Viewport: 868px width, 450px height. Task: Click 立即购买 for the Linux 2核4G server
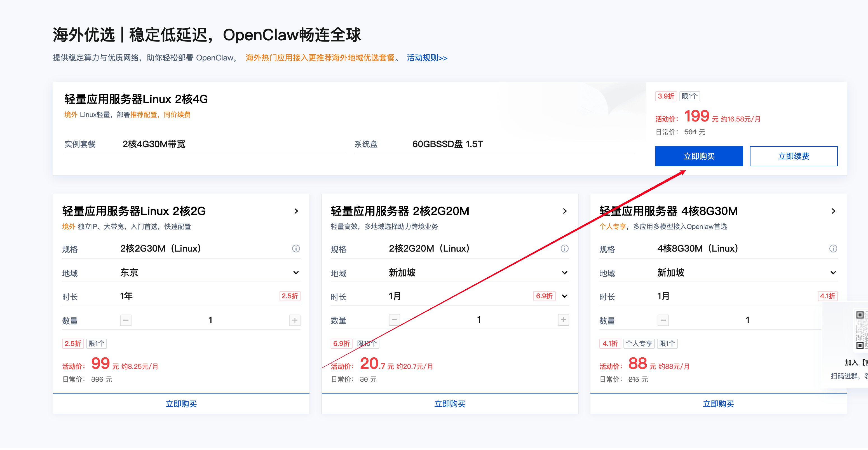[699, 156]
